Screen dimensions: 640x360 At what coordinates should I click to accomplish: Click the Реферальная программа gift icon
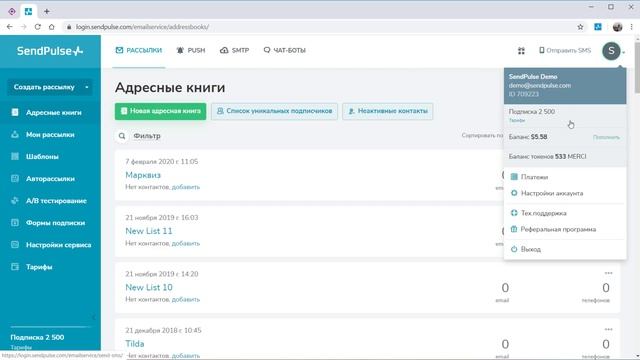point(514,229)
